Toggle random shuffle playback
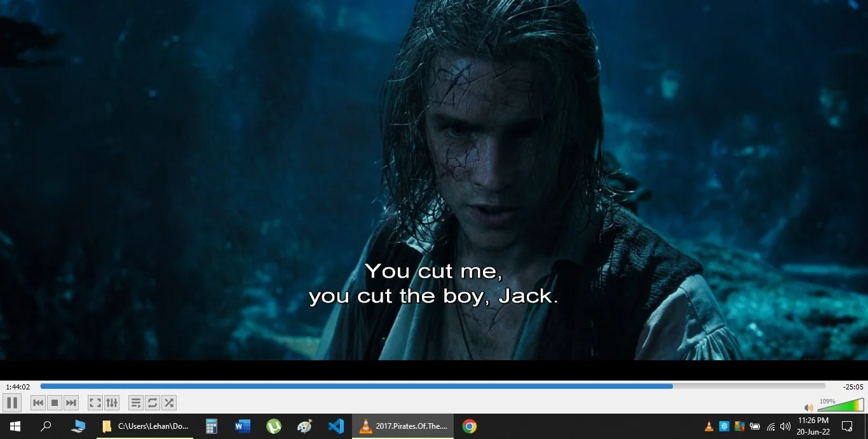Viewport: 868px width, 439px height. point(169,403)
